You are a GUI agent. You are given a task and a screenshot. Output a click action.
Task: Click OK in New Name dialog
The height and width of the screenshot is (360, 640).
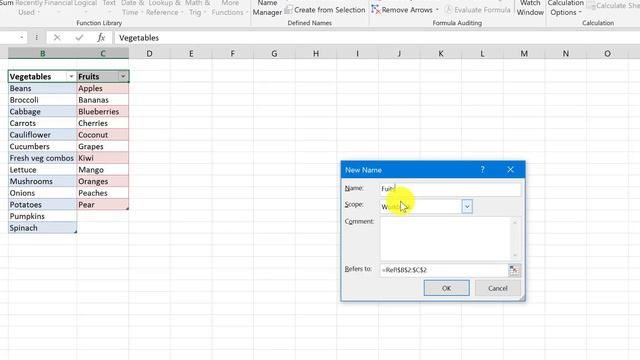coord(447,288)
